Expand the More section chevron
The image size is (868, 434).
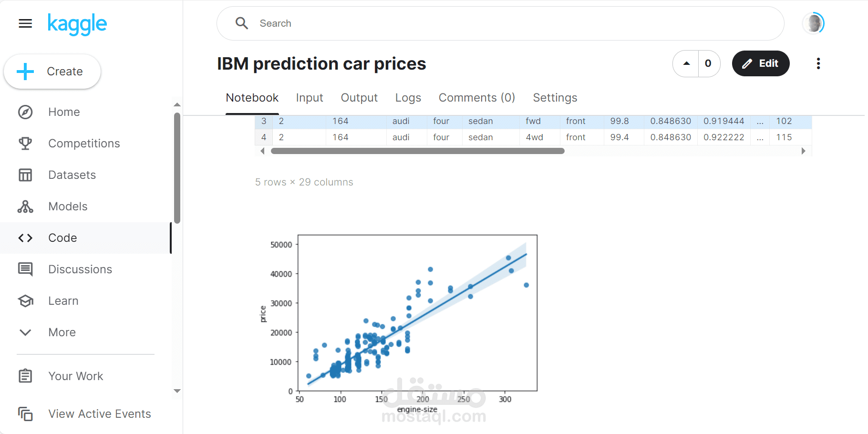(x=25, y=332)
